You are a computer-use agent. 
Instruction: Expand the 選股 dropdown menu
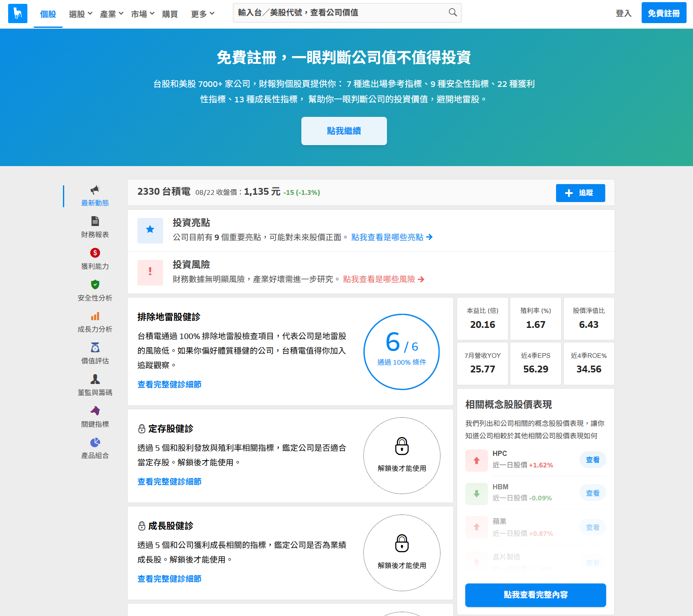pos(80,14)
